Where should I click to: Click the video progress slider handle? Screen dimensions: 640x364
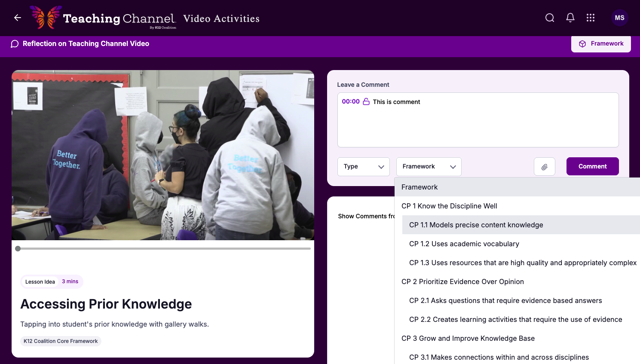[x=18, y=249]
